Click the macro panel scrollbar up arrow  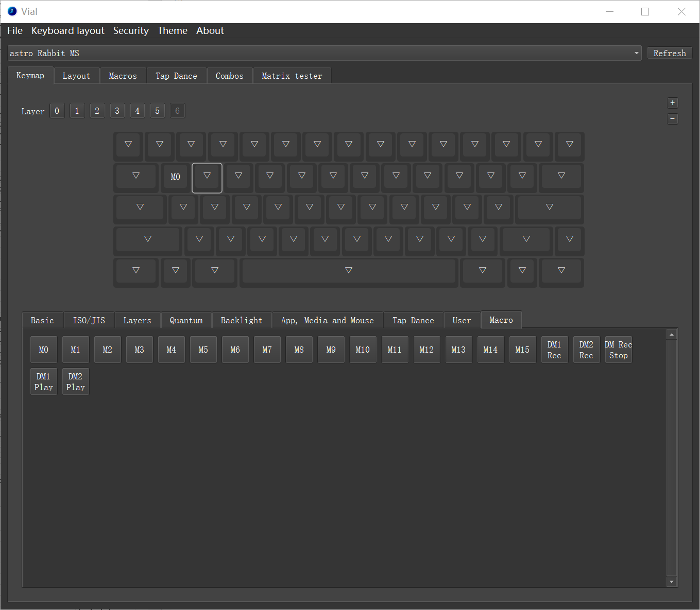coord(672,335)
